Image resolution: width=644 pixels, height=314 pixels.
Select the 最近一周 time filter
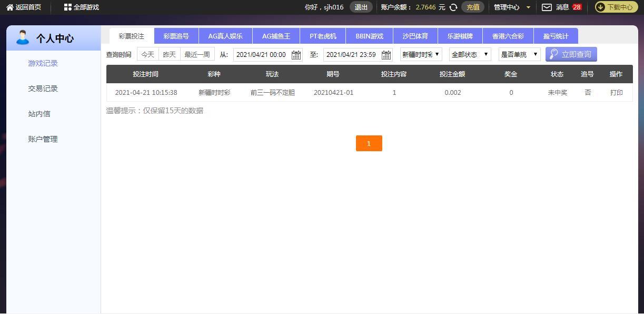[197, 54]
